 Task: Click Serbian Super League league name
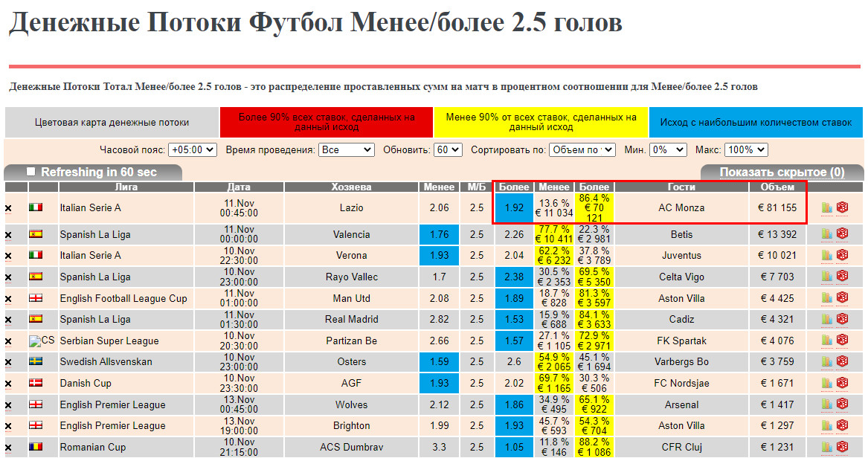(x=109, y=341)
